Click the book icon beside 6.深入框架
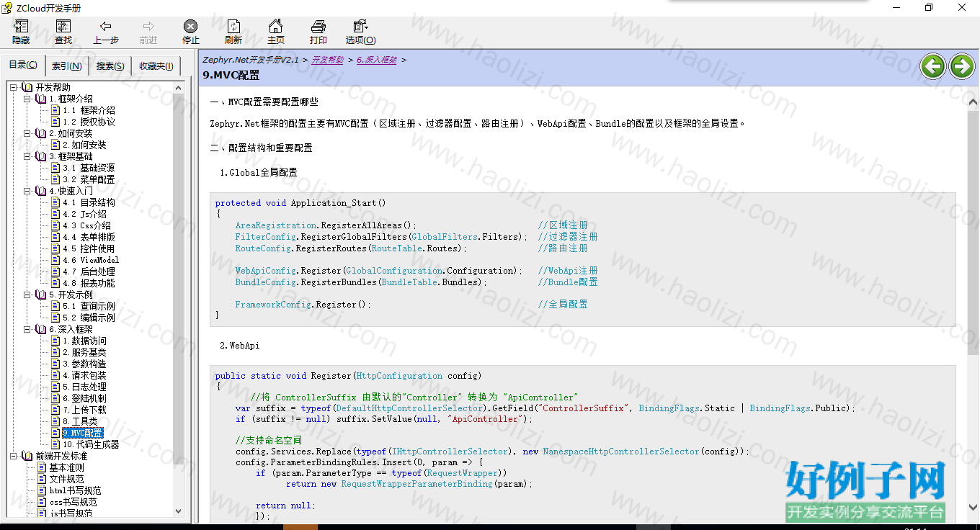Viewport: 980px width, 530px height. [x=41, y=329]
